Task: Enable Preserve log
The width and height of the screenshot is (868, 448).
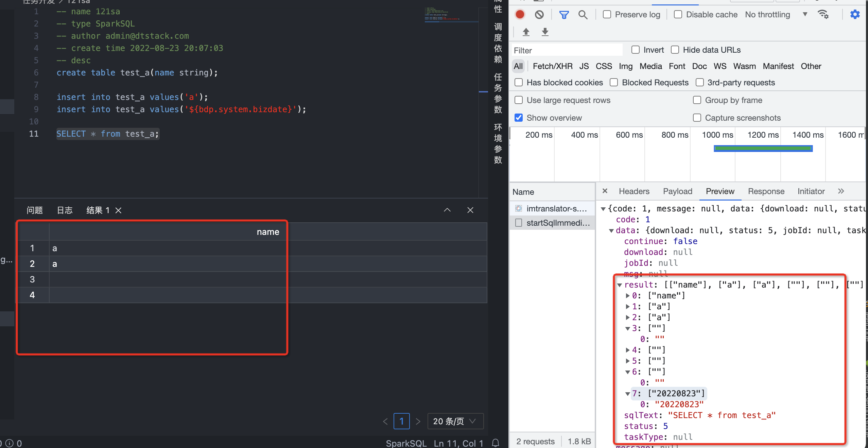Action: tap(607, 14)
